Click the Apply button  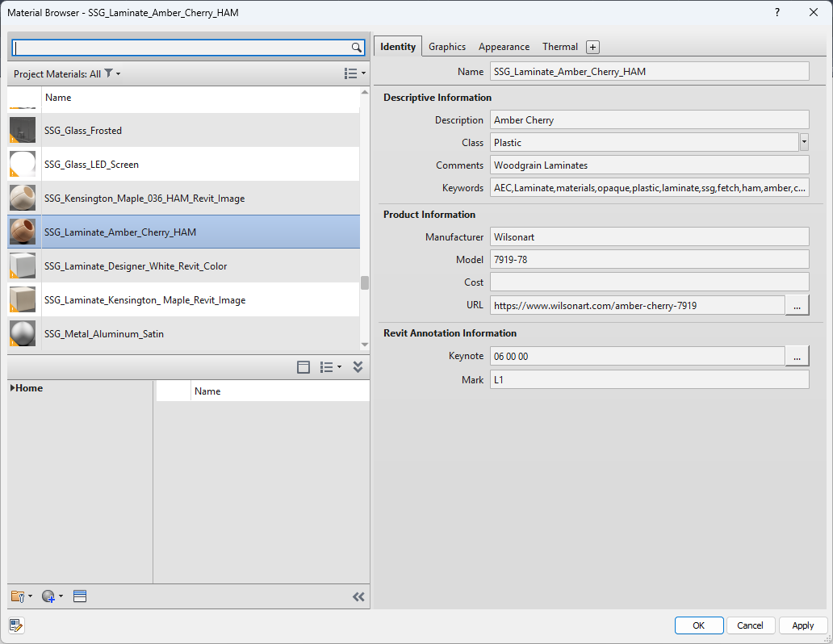click(802, 625)
